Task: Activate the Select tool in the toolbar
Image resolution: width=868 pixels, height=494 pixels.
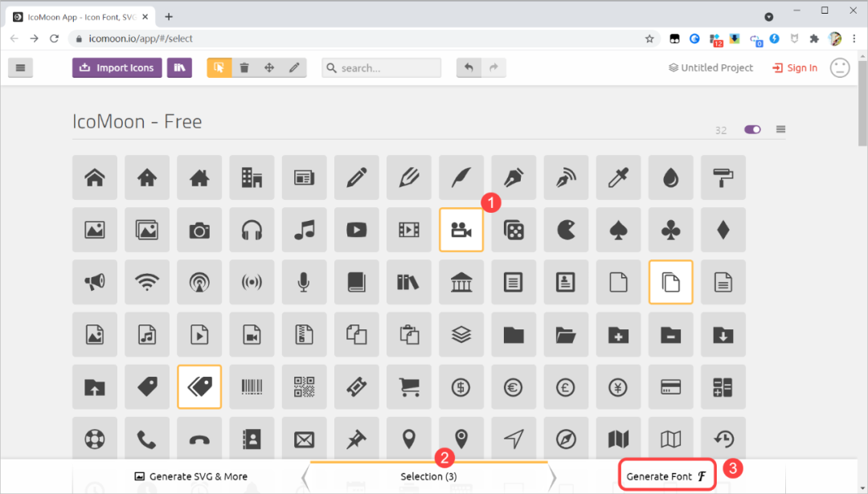Action: coord(219,67)
